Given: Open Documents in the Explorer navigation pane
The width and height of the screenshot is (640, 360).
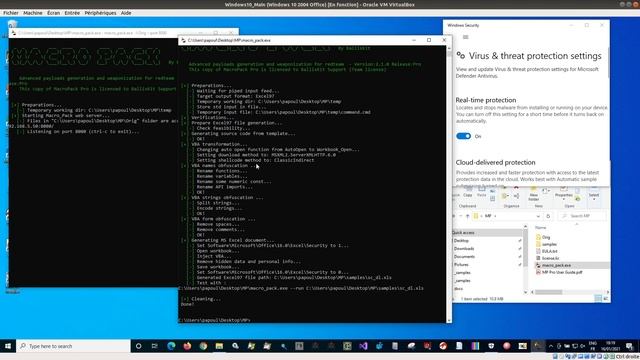Looking at the screenshot, I should (x=464, y=257).
